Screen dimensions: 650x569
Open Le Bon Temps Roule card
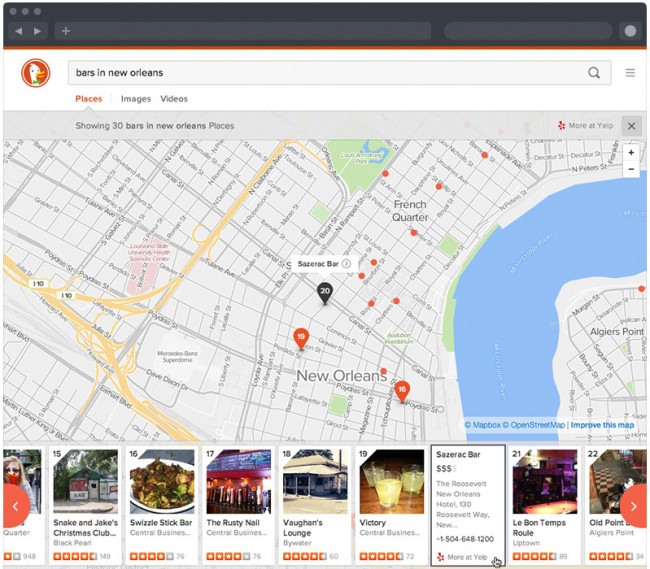[x=545, y=505]
